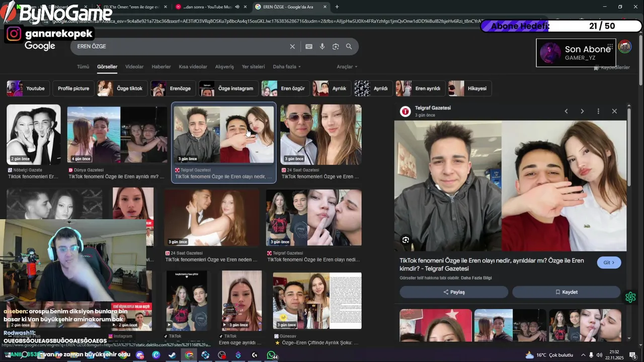Go to Google home via logo
The image size is (644, 362).
pos(40,46)
